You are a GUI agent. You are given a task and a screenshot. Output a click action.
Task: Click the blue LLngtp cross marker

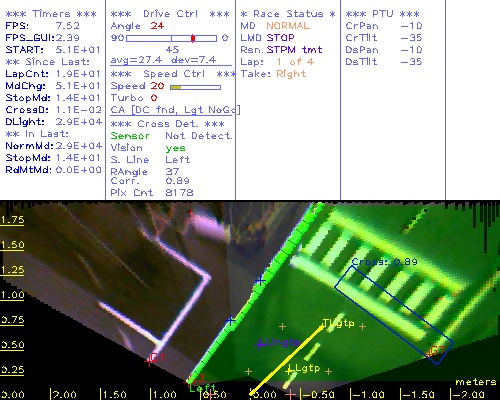(x=260, y=344)
